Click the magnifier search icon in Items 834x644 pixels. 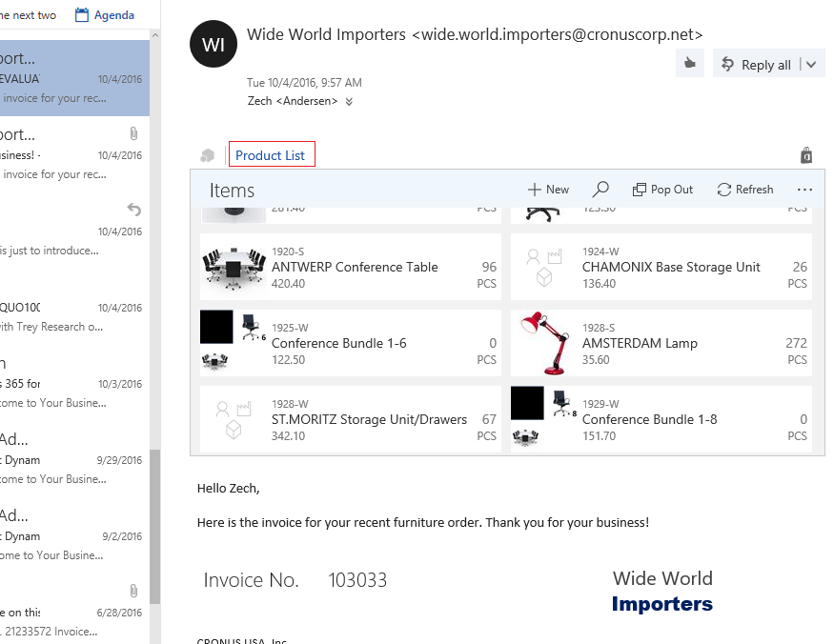(600, 190)
